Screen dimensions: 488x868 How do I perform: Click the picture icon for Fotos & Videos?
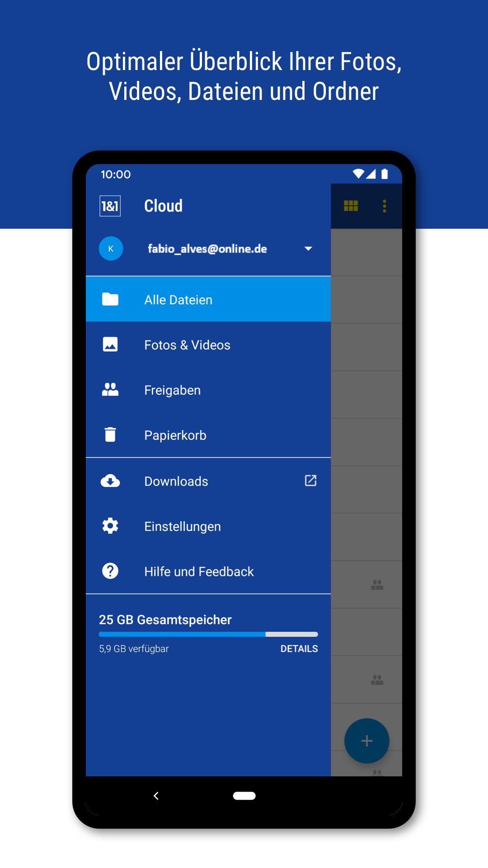pos(110,344)
